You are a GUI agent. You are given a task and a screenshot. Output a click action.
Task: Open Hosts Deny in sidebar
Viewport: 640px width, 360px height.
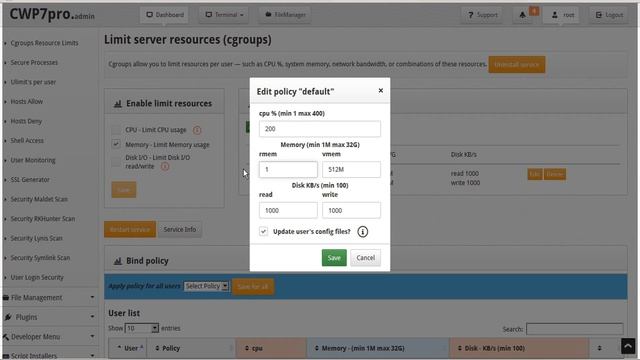[x=26, y=121]
